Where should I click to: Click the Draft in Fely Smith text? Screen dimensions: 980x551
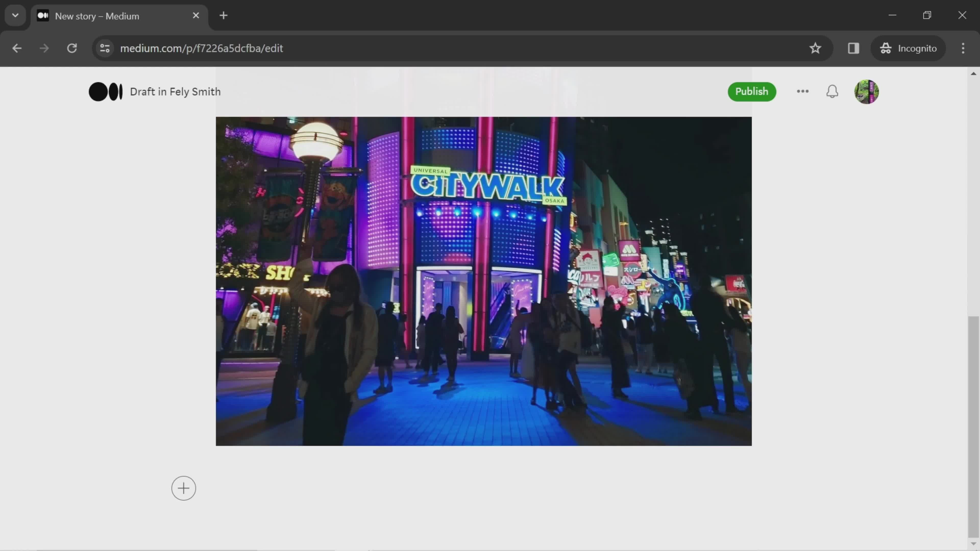(x=175, y=92)
